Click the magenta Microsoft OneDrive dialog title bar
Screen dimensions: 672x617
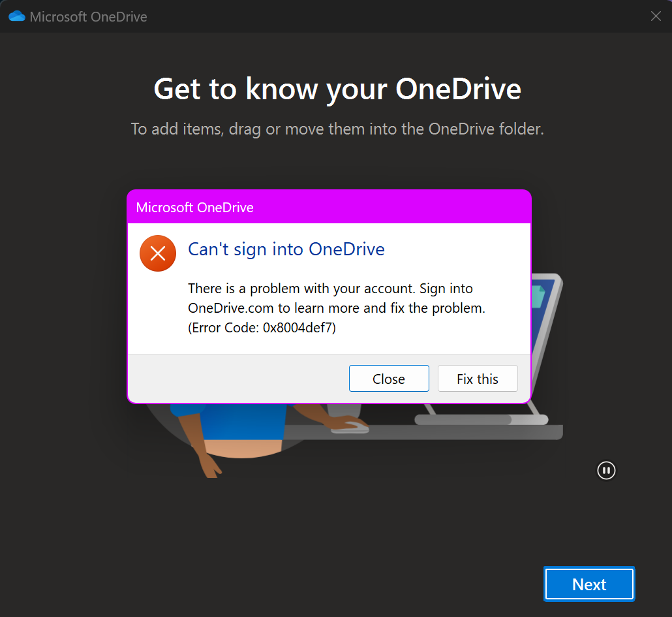pos(329,207)
